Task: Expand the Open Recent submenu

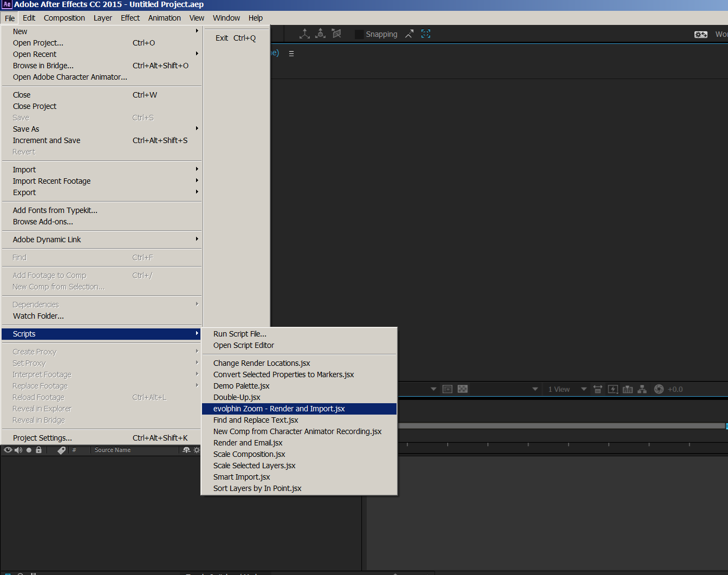Action: click(101, 54)
